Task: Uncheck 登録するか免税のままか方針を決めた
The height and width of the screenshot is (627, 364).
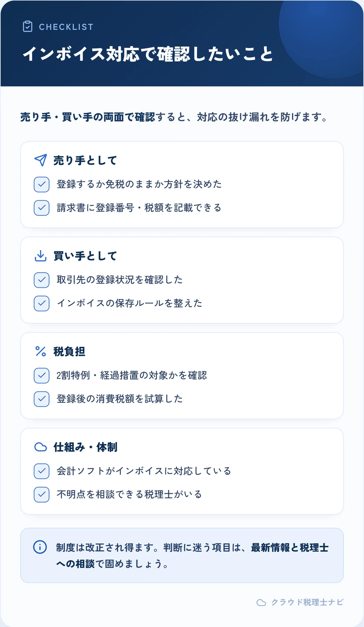Action: pyautogui.click(x=41, y=184)
